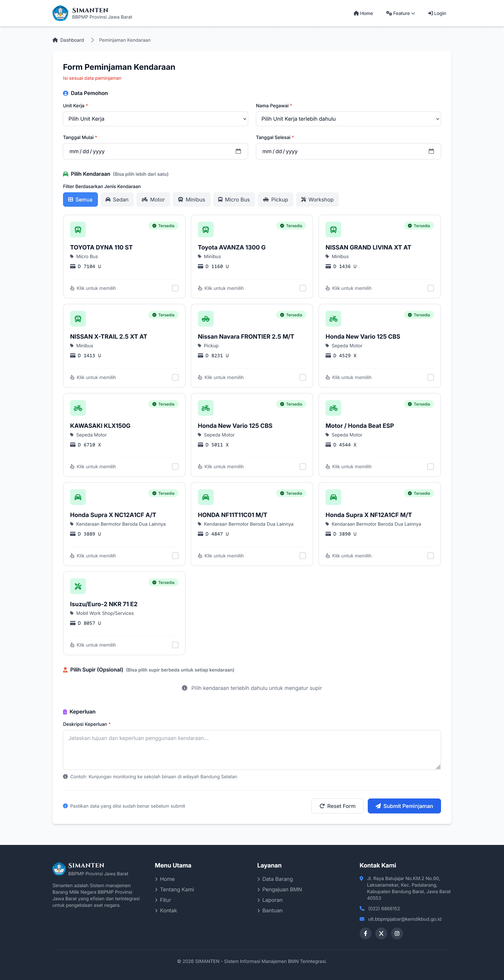Click the Deskripsi Keperluan text area
The width and height of the screenshot is (504, 980).
(x=252, y=749)
